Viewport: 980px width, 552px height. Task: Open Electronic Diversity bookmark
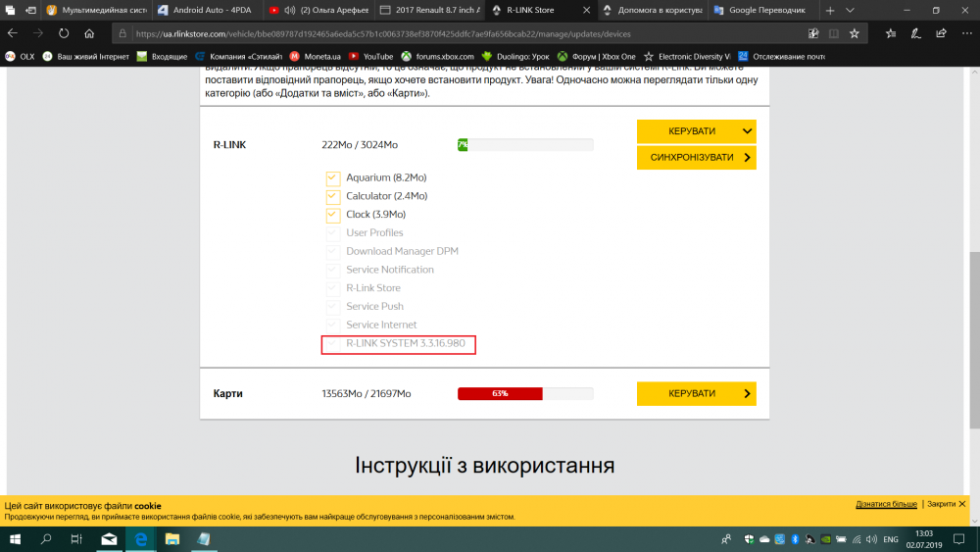(x=687, y=56)
